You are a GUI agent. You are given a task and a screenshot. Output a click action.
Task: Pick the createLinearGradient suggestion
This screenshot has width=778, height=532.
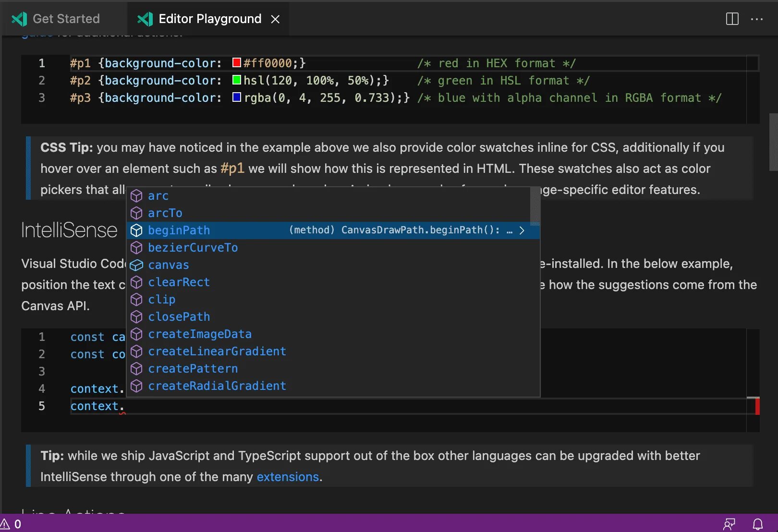pos(333,351)
